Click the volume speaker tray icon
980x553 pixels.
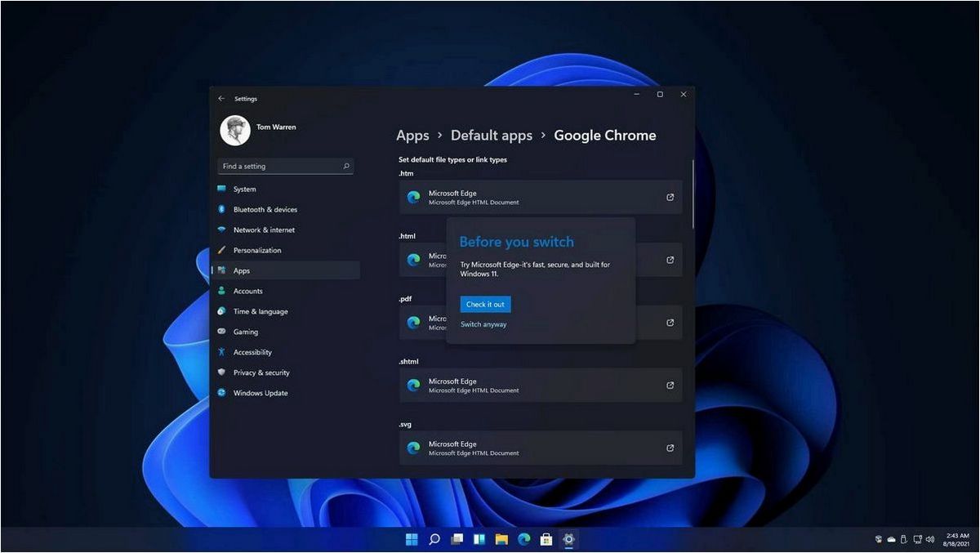(x=929, y=539)
